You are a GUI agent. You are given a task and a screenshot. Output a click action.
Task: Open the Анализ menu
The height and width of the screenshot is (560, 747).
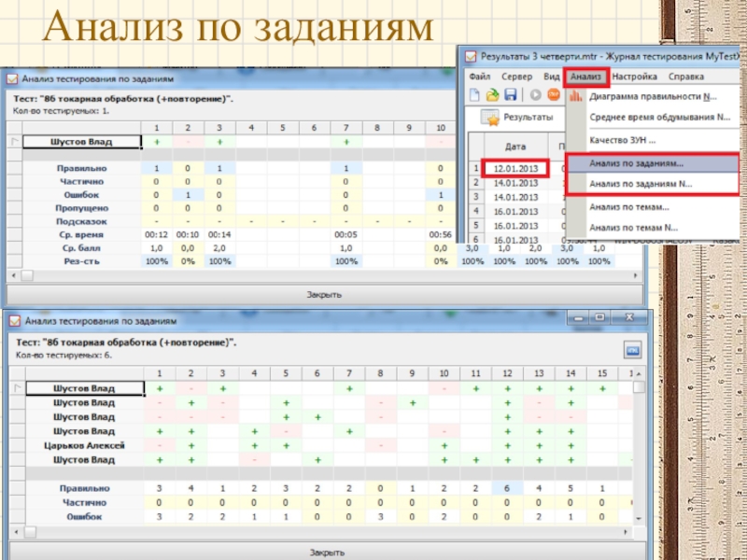pyautogui.click(x=587, y=77)
